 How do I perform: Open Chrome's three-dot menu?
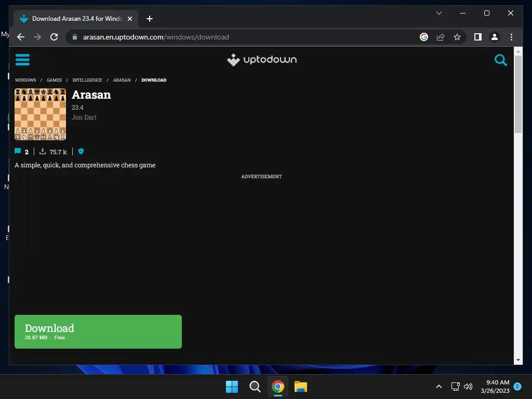coord(511,37)
